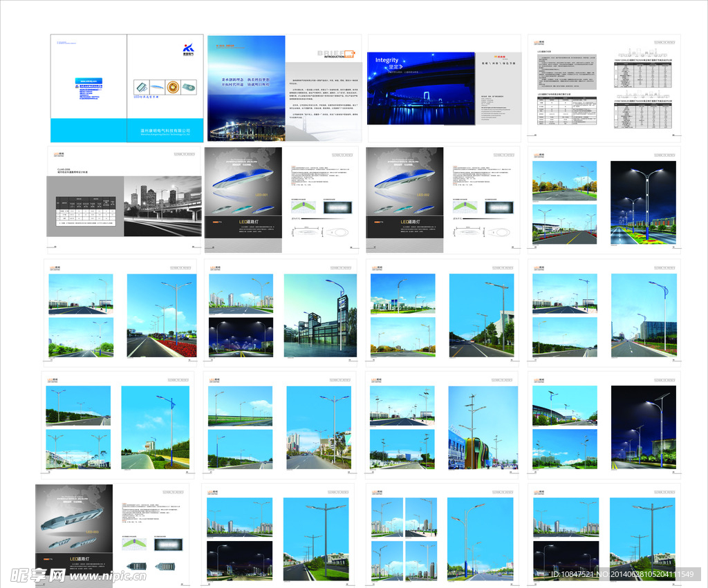The width and height of the screenshot is (708, 588).
Task: Click the white LED panel image on the LED-002 page
Action: [x=499, y=207]
